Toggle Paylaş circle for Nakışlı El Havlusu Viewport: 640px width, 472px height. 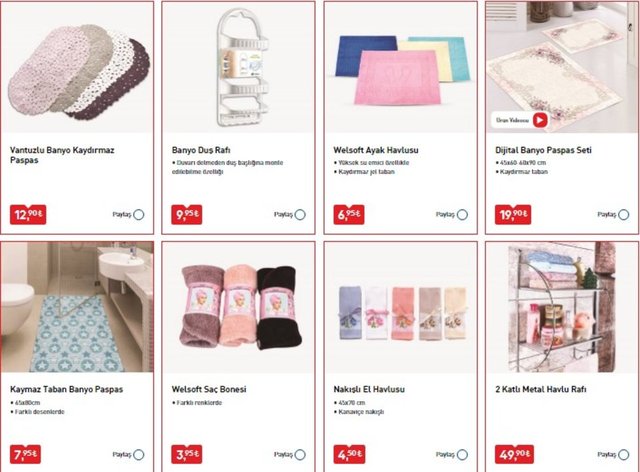pos(462,454)
